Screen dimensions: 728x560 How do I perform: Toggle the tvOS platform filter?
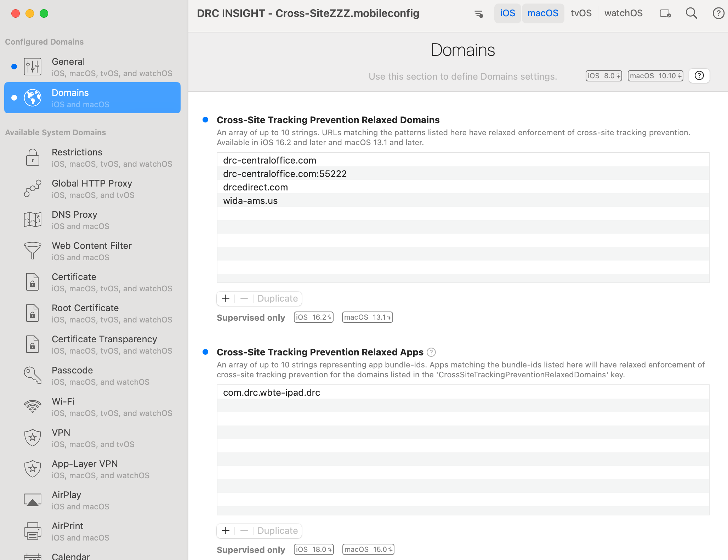click(x=581, y=13)
